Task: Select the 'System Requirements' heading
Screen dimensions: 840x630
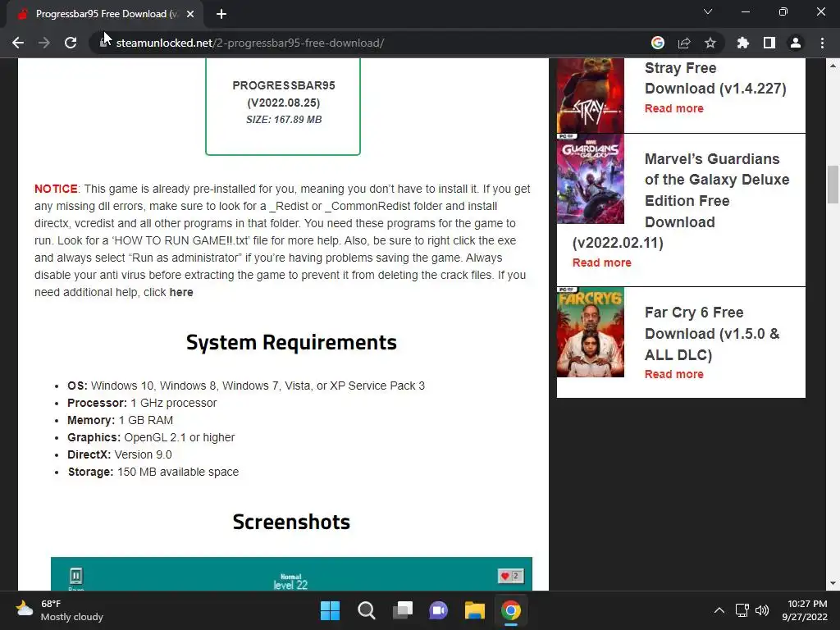Action: point(291,342)
